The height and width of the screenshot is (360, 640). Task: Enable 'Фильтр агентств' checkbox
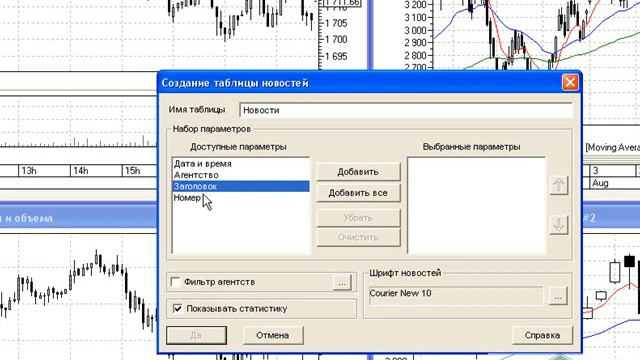(176, 282)
